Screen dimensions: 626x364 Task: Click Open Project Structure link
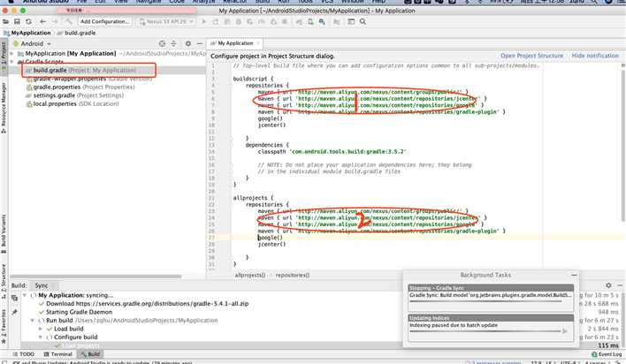click(531, 56)
